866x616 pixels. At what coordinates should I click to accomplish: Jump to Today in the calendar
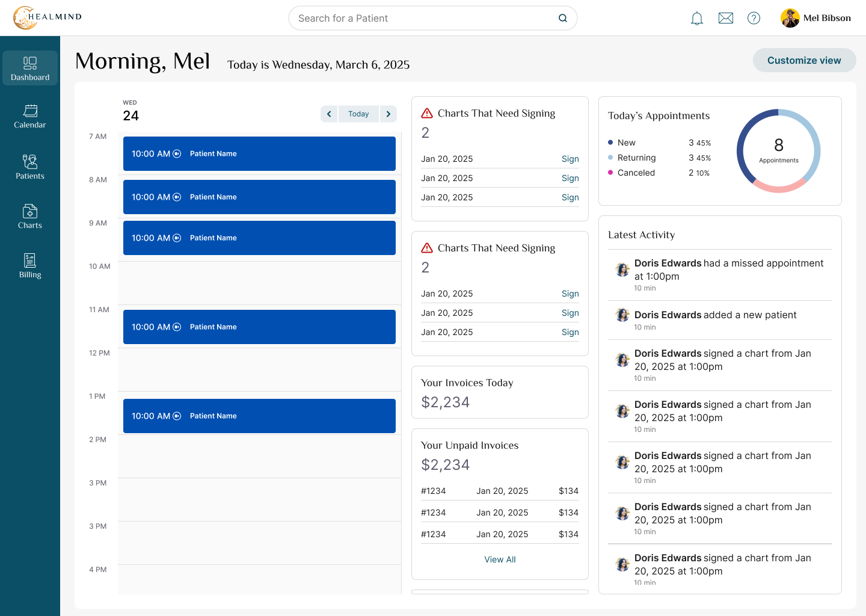(x=358, y=114)
